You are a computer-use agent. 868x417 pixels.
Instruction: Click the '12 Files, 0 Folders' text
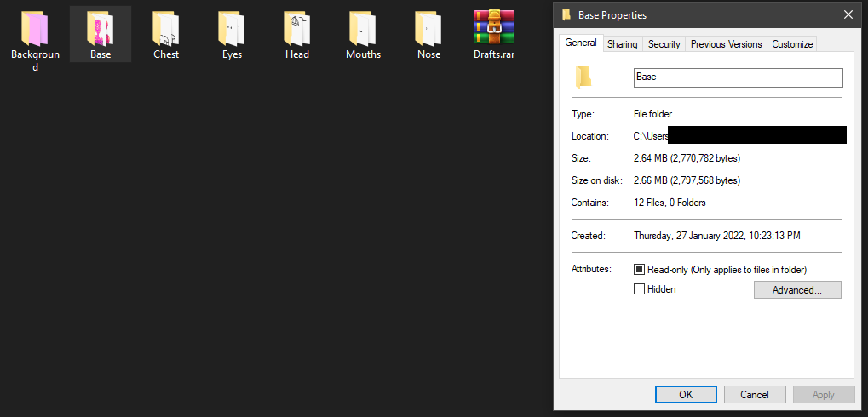pos(670,203)
